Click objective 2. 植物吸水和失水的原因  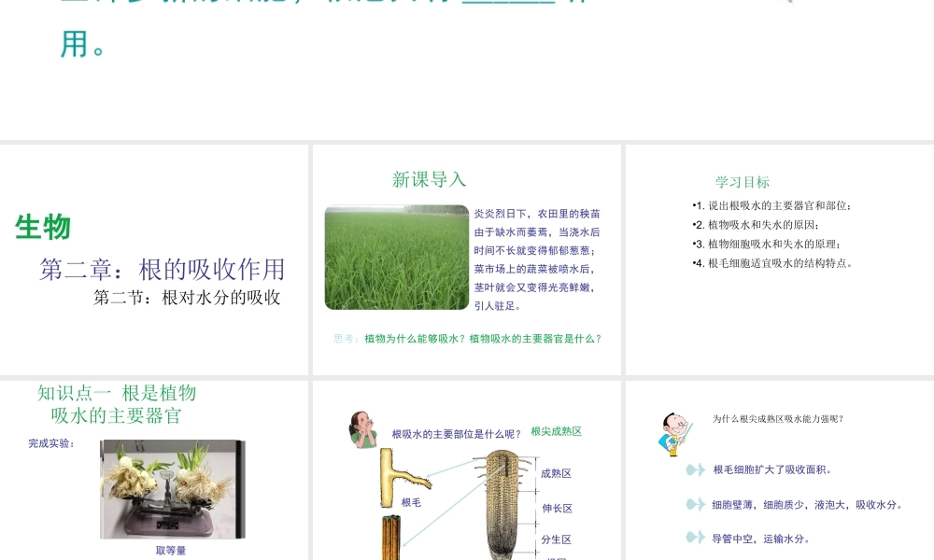coord(756,225)
